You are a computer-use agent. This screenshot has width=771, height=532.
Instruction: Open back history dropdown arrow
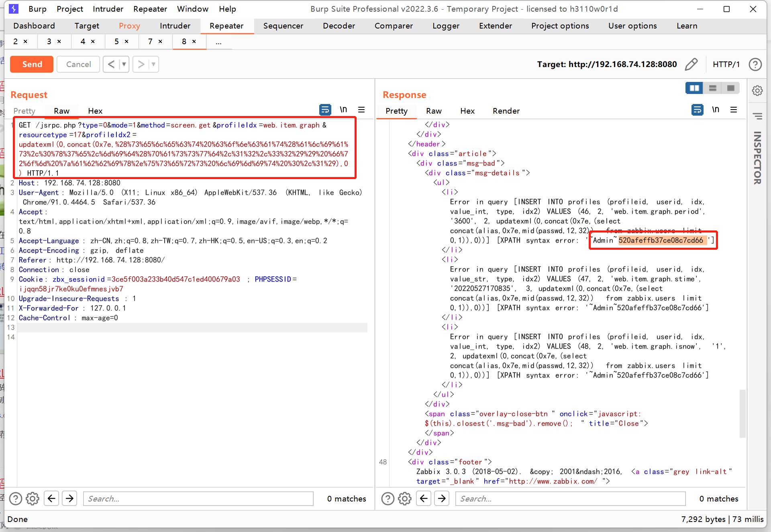coord(124,64)
